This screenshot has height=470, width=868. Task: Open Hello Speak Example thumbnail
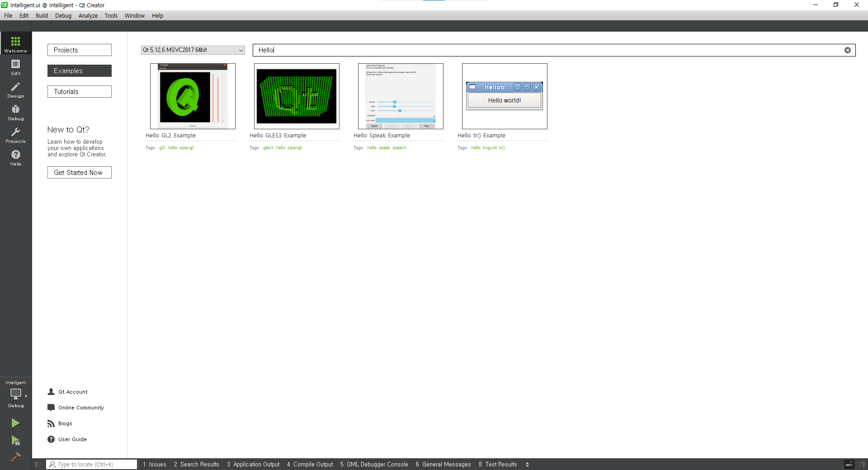tap(401, 96)
